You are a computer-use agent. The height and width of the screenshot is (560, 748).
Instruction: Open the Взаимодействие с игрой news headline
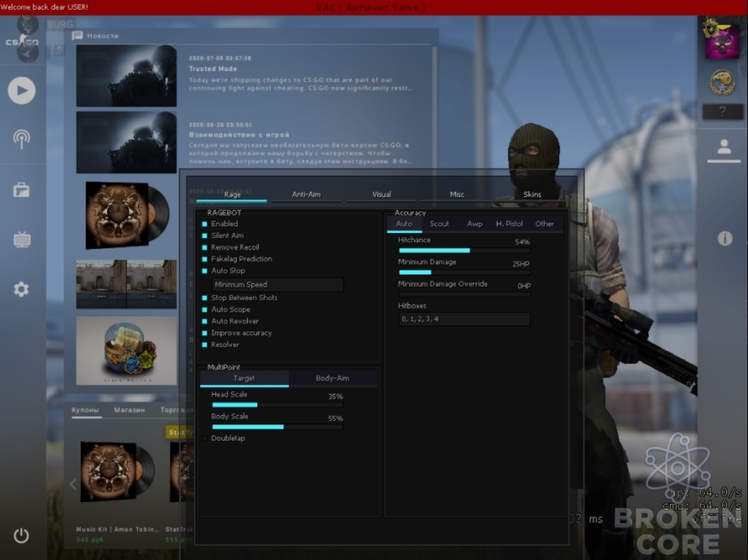[239, 135]
